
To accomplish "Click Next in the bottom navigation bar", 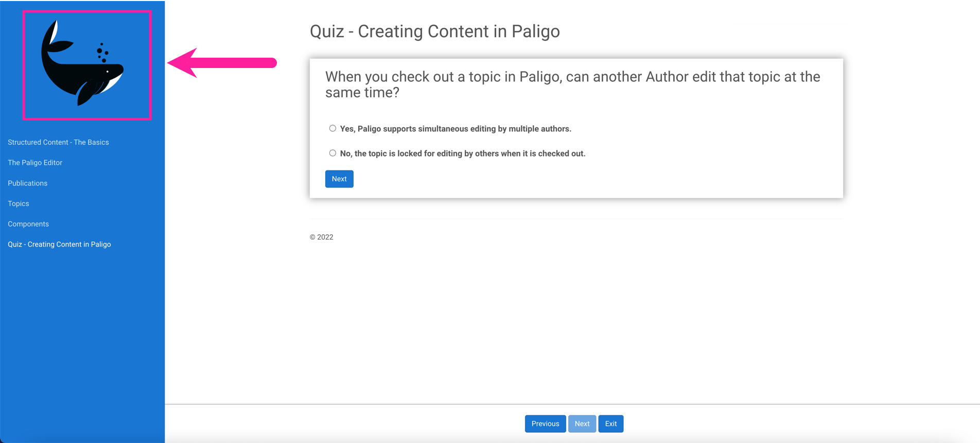I will tap(582, 423).
